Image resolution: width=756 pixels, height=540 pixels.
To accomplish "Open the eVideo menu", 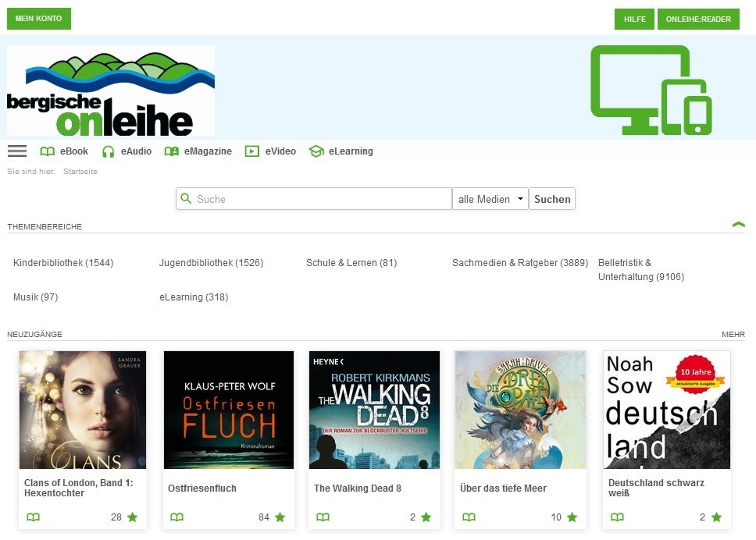I will coord(280,151).
